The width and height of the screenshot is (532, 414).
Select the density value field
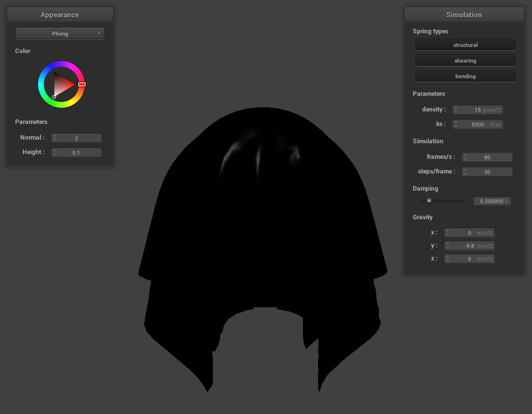click(x=478, y=109)
